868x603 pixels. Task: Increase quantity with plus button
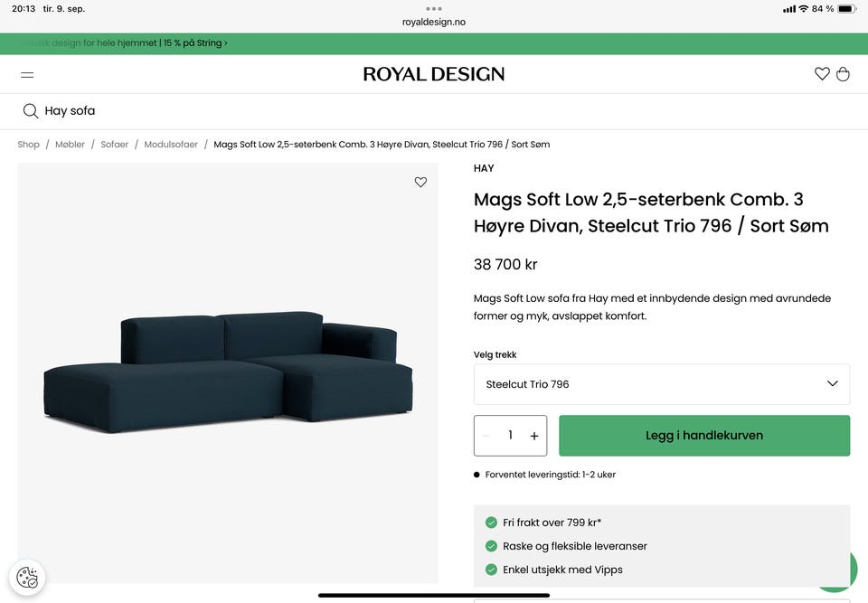coord(533,436)
